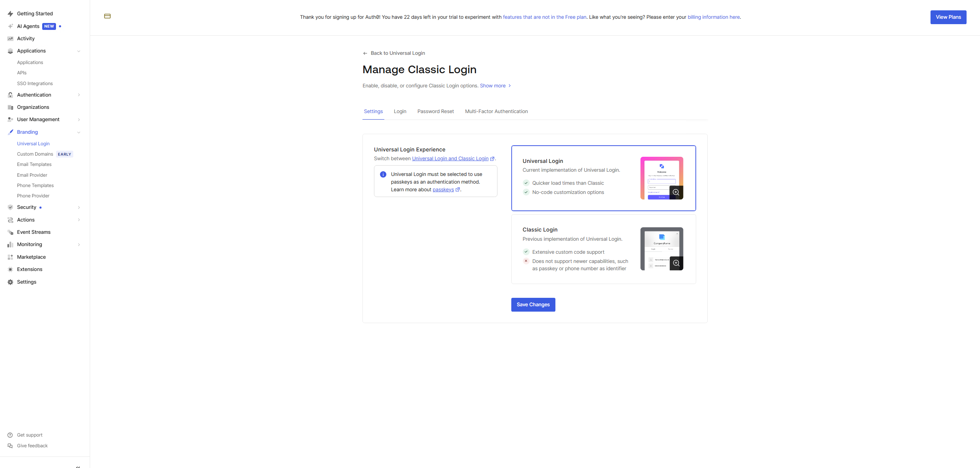The image size is (980, 468).
Task: Expand the Monitoring section chevron
Action: [x=79, y=245]
